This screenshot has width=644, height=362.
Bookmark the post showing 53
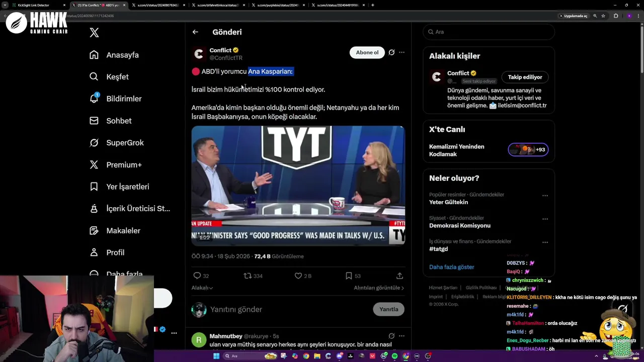point(349,276)
